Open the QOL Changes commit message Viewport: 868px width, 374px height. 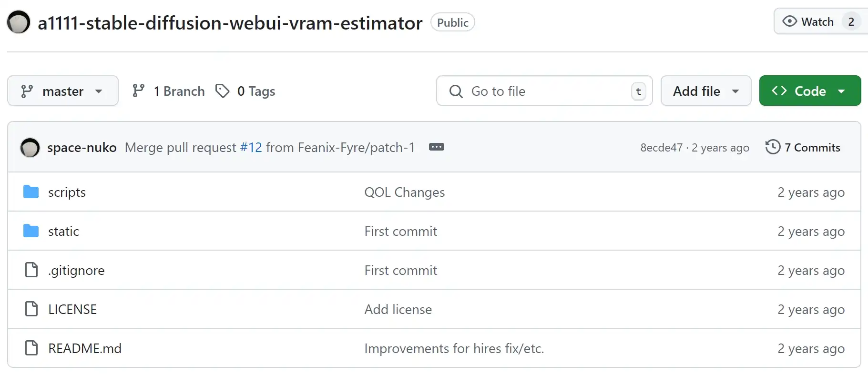(x=404, y=192)
